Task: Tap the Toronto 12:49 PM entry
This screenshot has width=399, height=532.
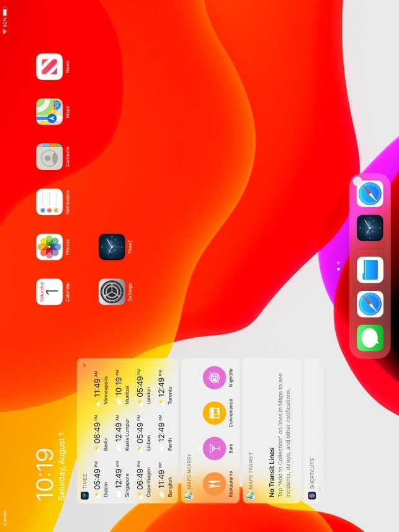Action: (x=165, y=389)
